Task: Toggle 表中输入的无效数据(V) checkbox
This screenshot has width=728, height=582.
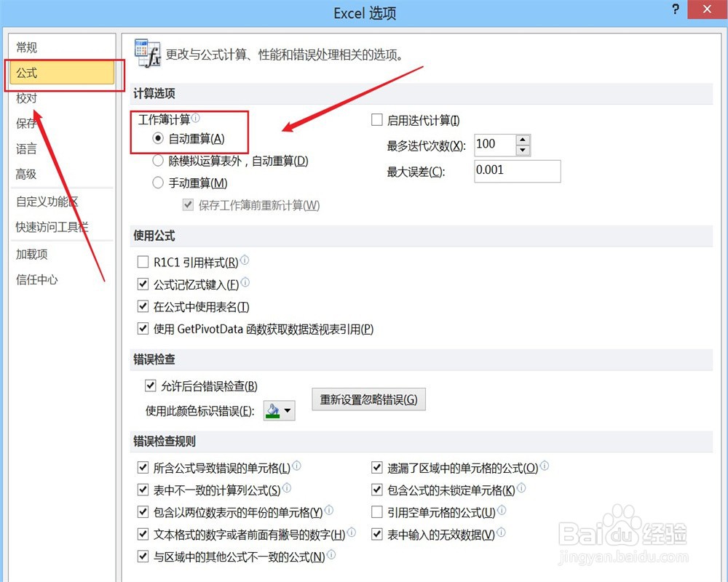Action: [x=377, y=534]
